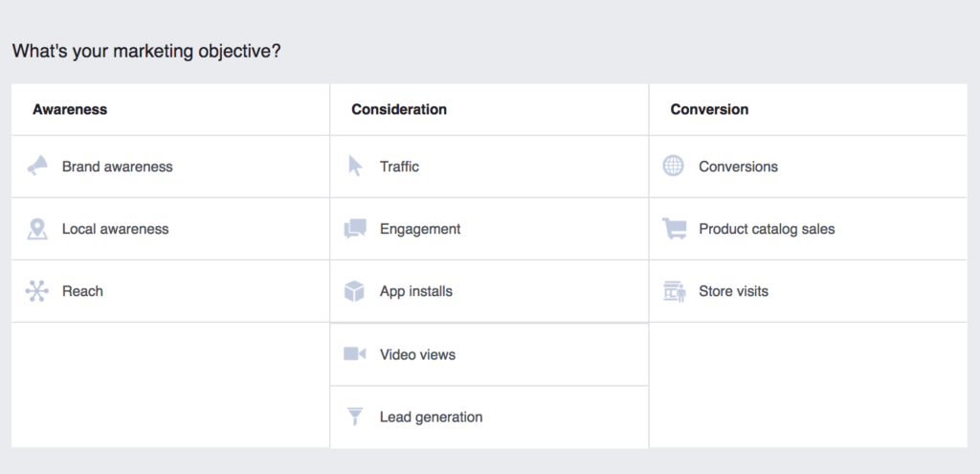Choose Product catalog sales objective
The image size is (980, 474).
point(767,229)
